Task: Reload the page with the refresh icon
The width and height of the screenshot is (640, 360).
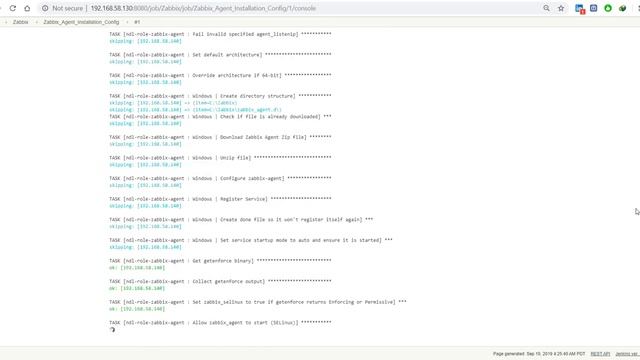Action: pos(13,8)
